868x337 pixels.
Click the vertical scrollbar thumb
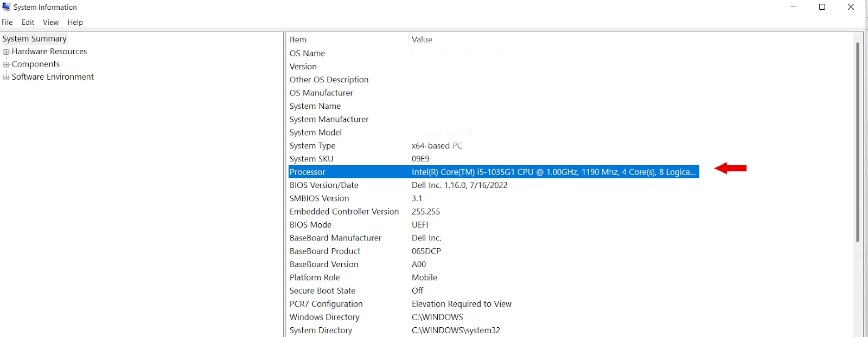point(858,141)
